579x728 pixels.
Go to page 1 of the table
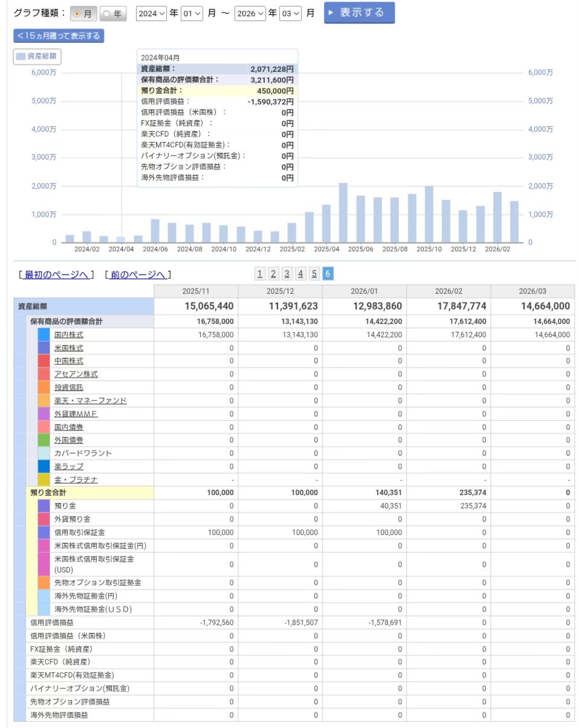click(260, 274)
